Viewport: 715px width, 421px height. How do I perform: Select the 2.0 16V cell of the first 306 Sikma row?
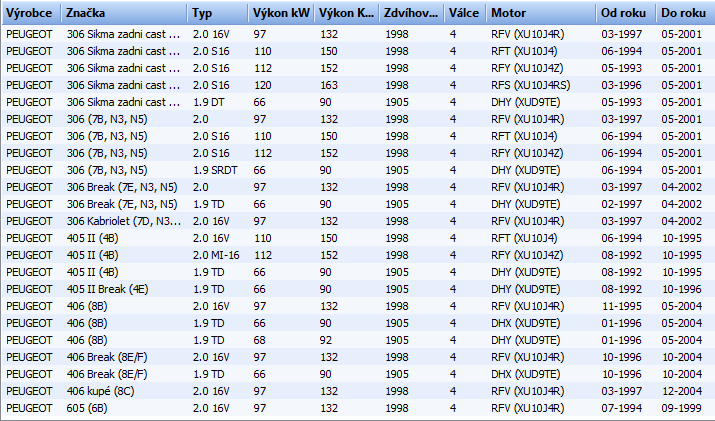(211, 34)
